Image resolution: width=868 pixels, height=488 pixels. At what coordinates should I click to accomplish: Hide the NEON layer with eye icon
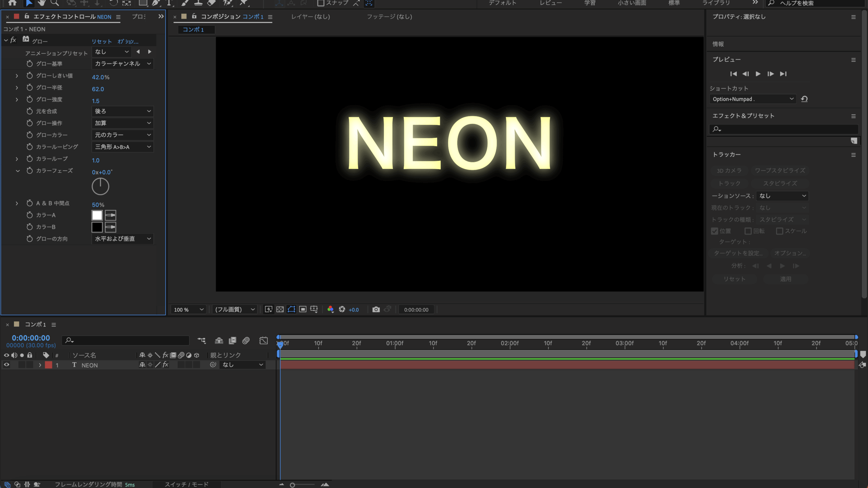(6, 365)
